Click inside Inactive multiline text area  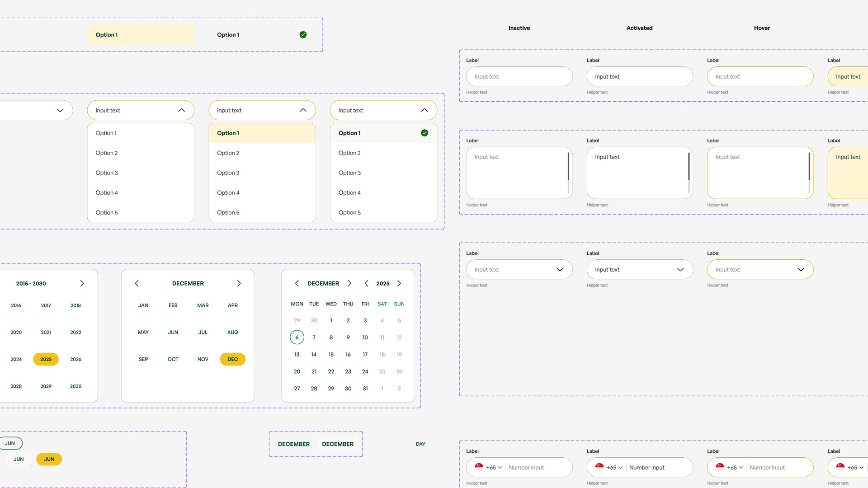coord(519,173)
